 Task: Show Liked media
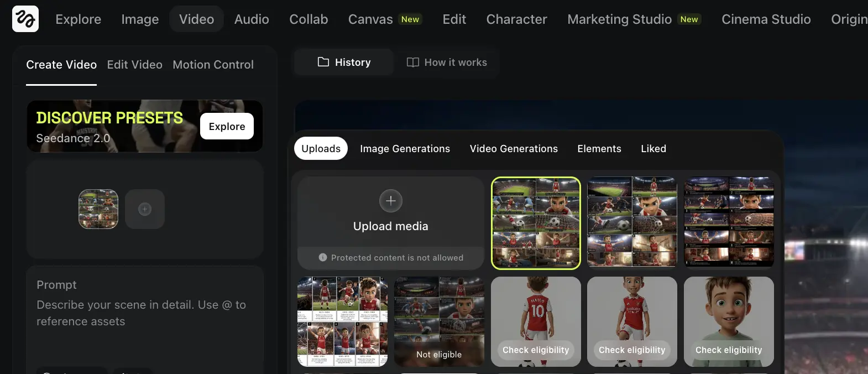click(653, 148)
